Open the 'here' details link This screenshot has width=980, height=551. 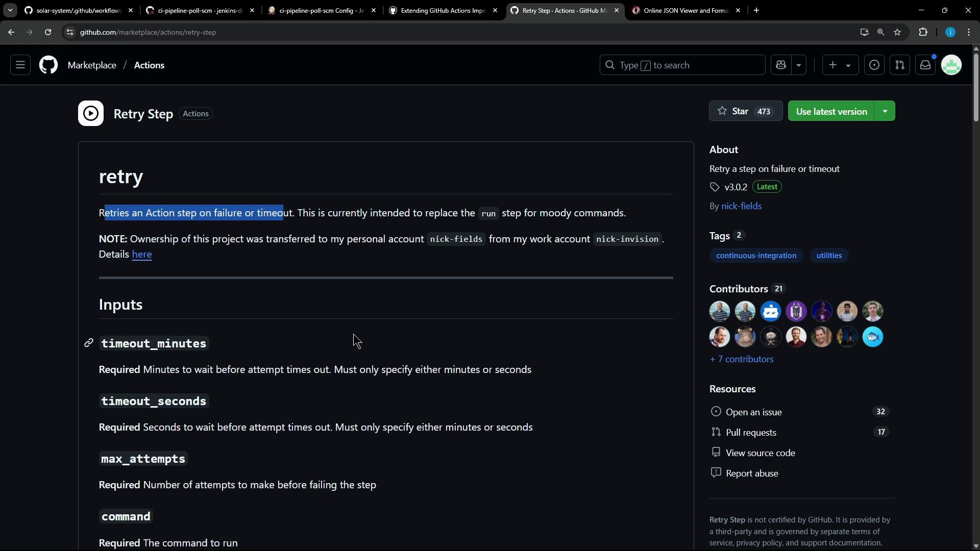coord(142,254)
